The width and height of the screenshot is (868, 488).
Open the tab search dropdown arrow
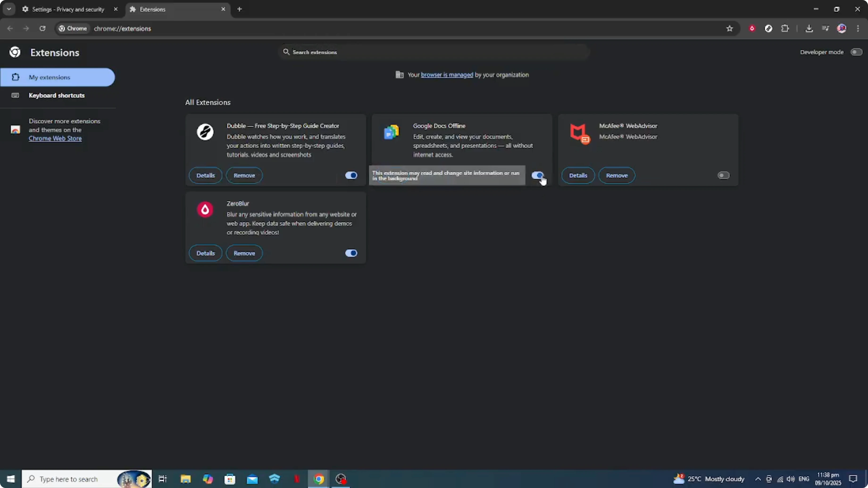tap(9, 9)
